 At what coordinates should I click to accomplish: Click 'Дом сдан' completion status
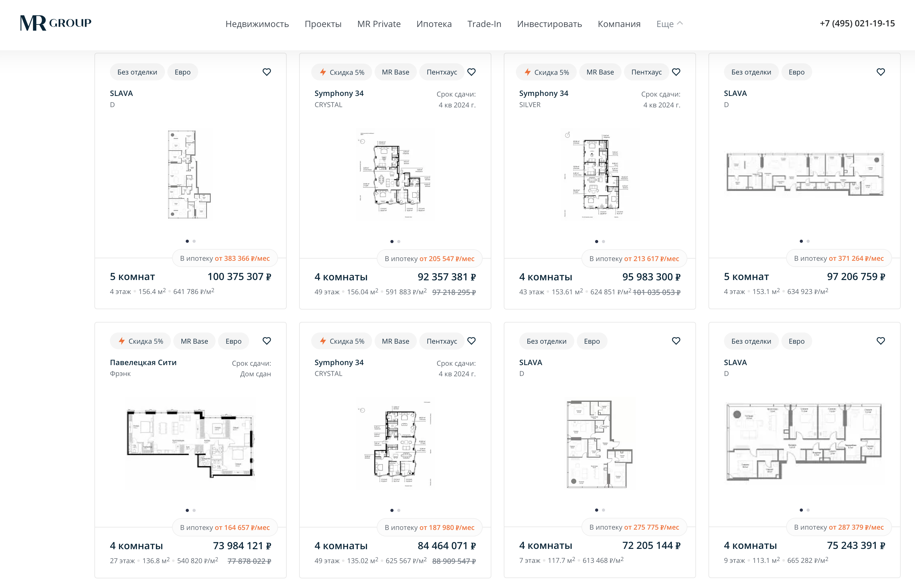[x=256, y=374]
